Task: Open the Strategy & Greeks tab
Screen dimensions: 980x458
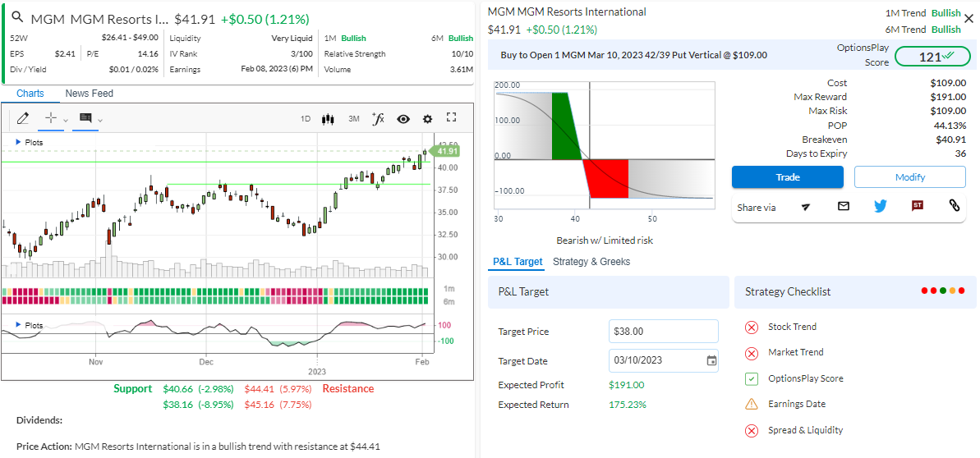Action: coord(591,262)
